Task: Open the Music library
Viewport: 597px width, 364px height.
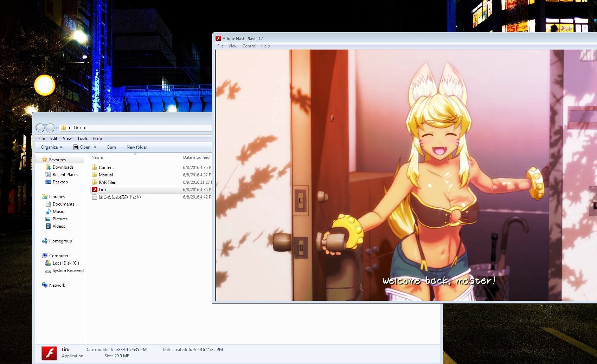Action: (x=58, y=212)
